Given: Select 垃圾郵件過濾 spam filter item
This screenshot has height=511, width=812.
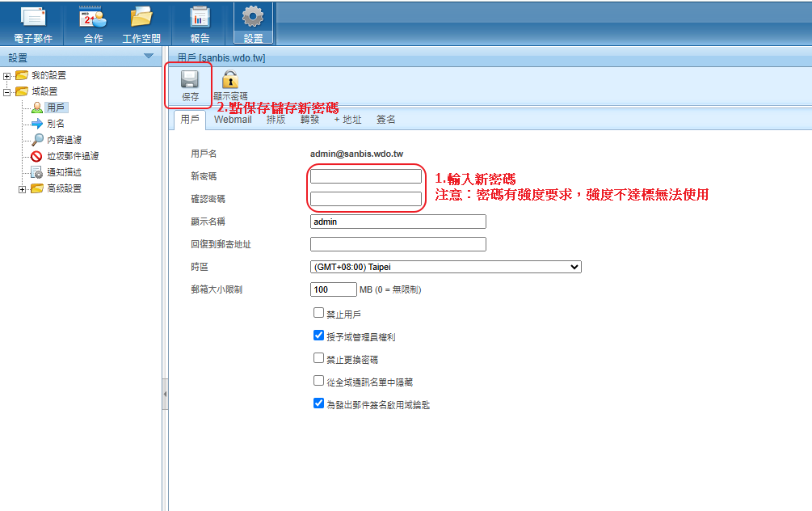Looking at the screenshot, I should pos(72,156).
